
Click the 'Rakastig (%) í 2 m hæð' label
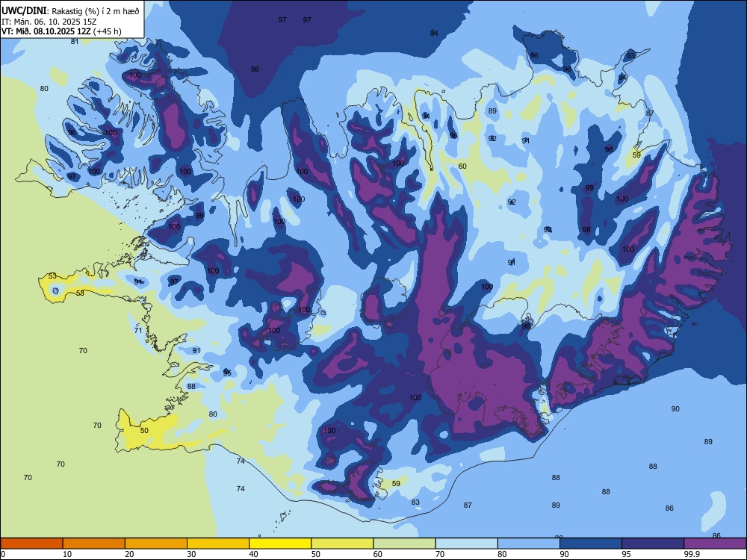(x=96, y=11)
